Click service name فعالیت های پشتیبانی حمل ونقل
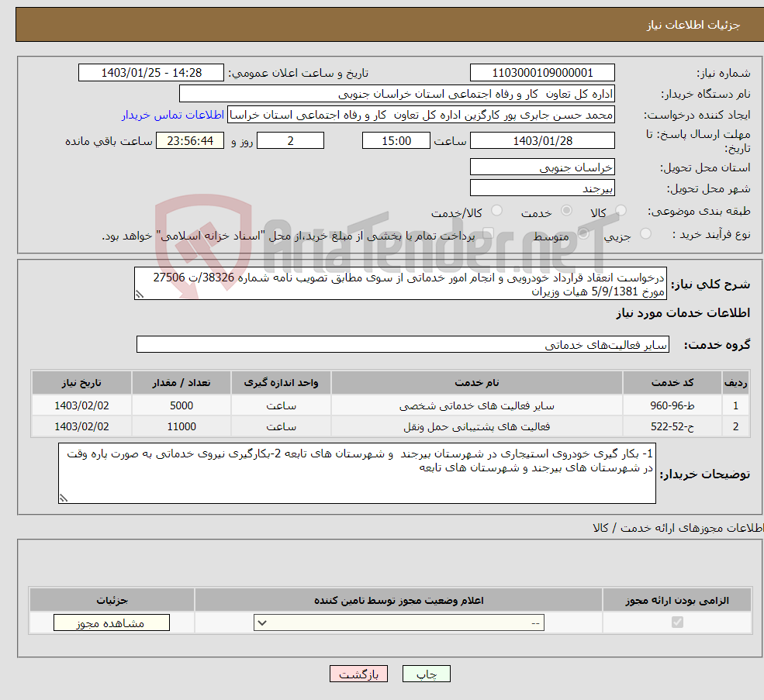Image resolution: width=764 pixels, height=700 pixels. coord(476,426)
